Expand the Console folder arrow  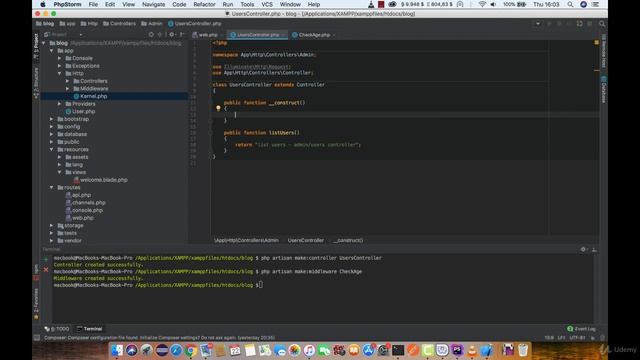click(60, 58)
